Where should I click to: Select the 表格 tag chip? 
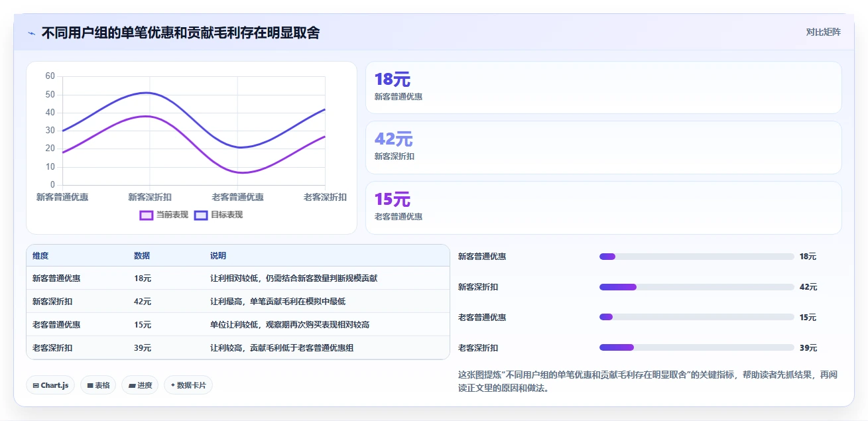pyautogui.click(x=98, y=385)
